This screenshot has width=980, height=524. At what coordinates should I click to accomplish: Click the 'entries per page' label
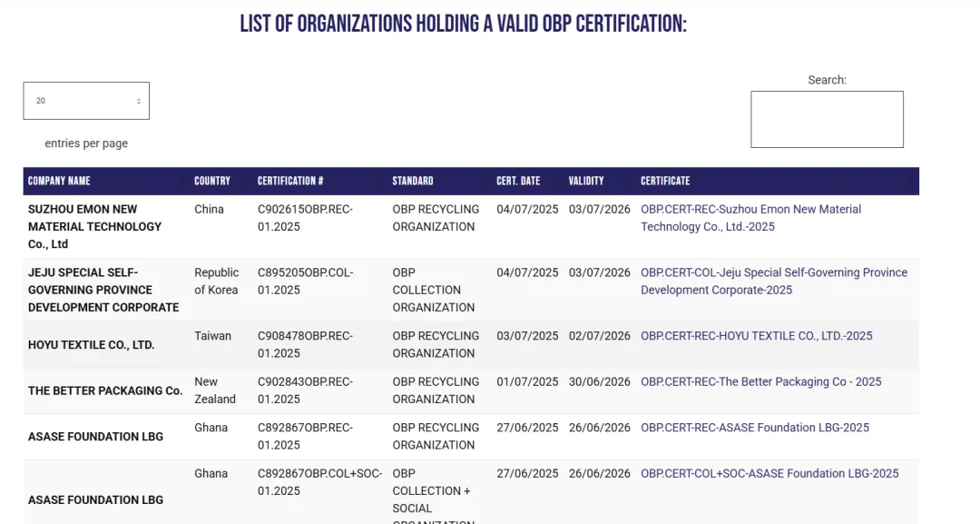pyautogui.click(x=86, y=143)
